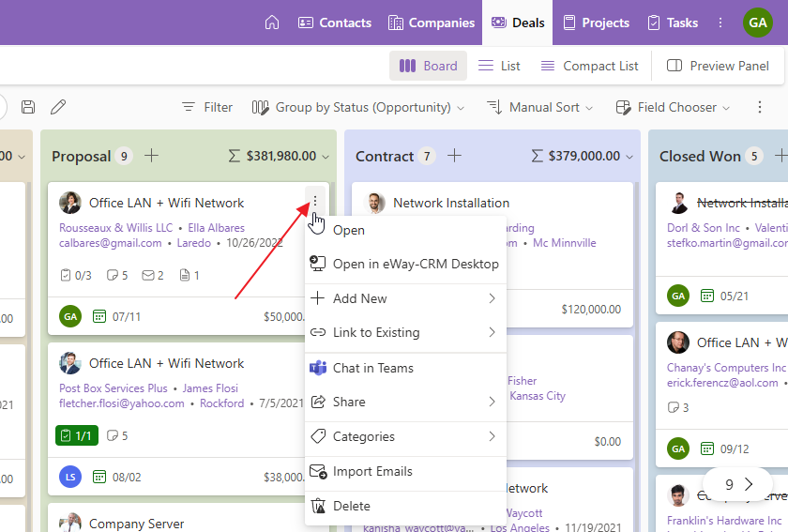Open toolbar overflow three-dot menu right of Field Chooser
Viewport: 788px width, 532px height.
[760, 107]
